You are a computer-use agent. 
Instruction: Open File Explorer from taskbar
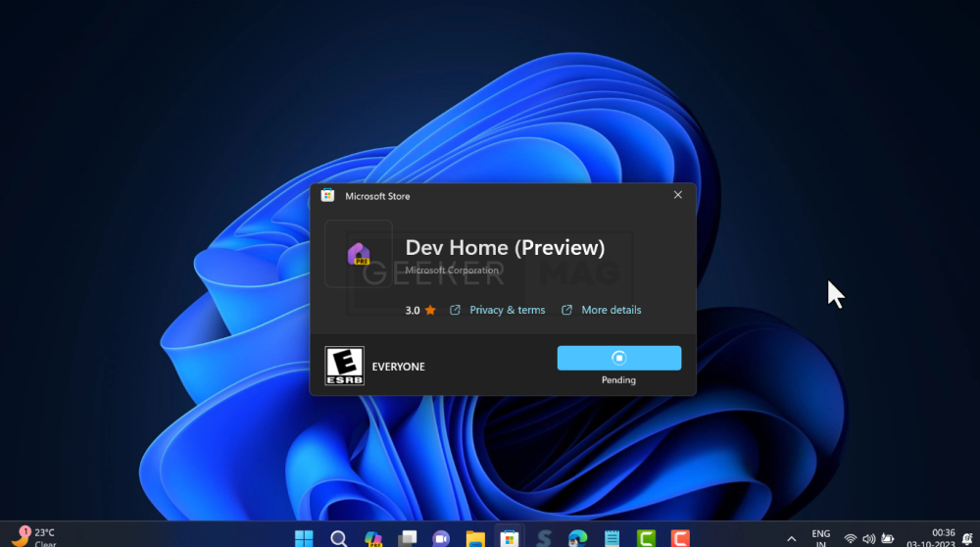pyautogui.click(x=475, y=538)
